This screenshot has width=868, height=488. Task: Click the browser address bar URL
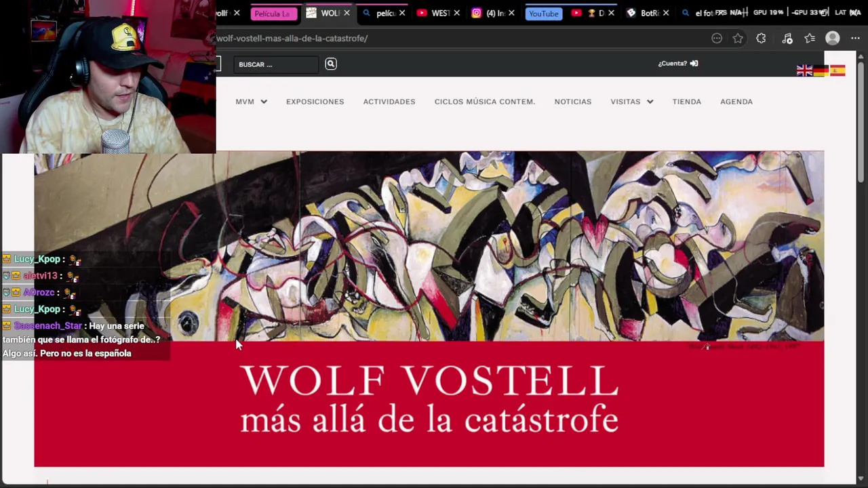(x=292, y=38)
